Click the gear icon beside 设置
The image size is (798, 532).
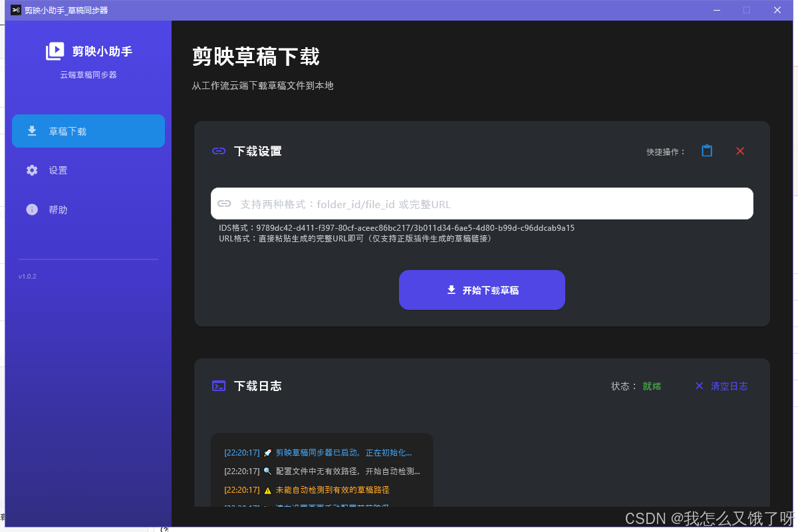(x=32, y=170)
